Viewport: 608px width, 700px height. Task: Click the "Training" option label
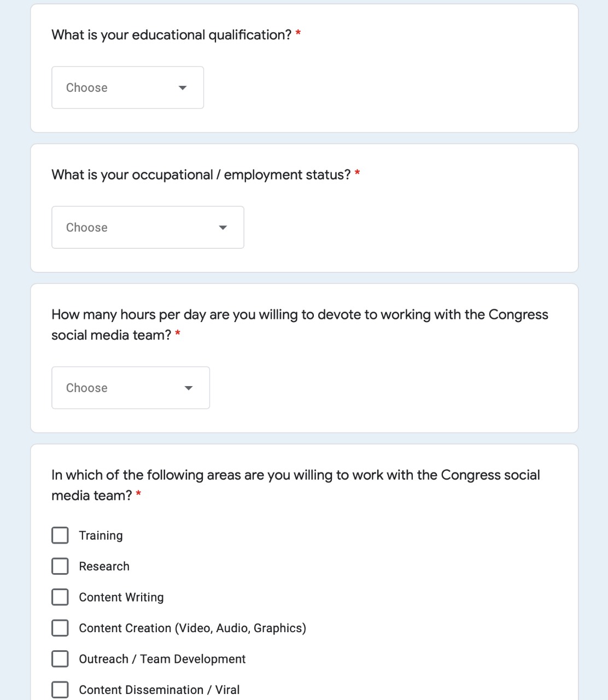101,535
